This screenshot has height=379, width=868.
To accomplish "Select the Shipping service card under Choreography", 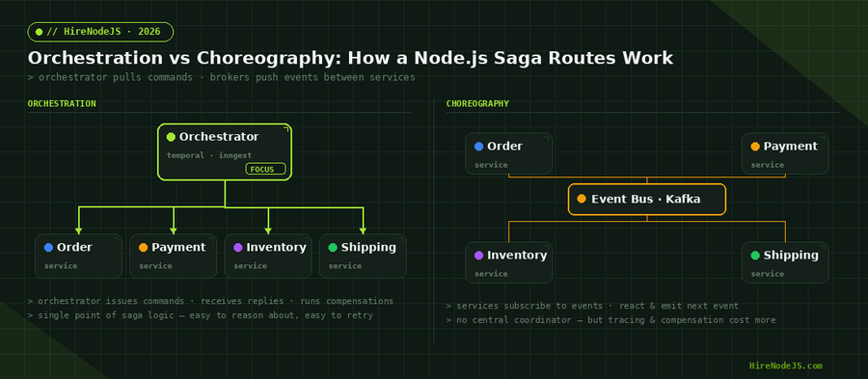I will pyautogui.click(x=785, y=262).
